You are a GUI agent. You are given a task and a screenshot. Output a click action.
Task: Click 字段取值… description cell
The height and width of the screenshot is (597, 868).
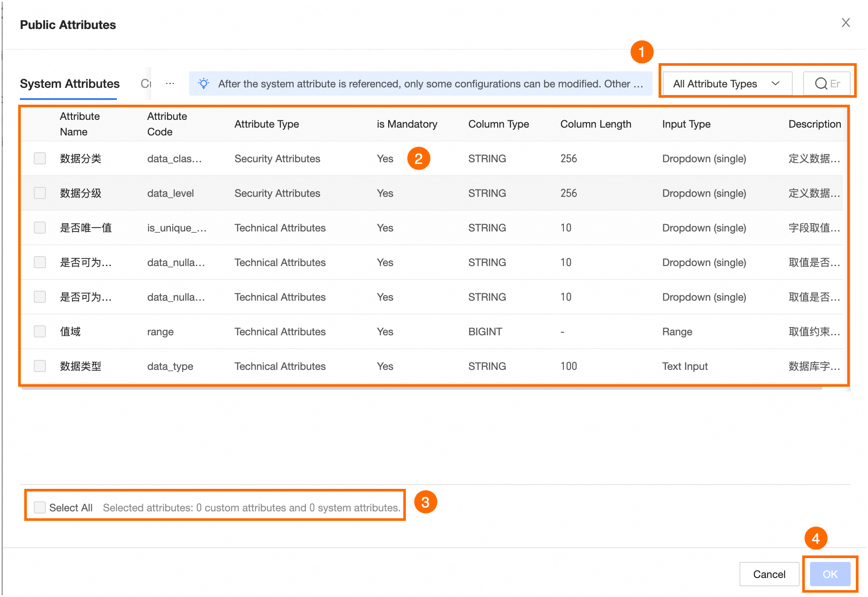point(814,228)
